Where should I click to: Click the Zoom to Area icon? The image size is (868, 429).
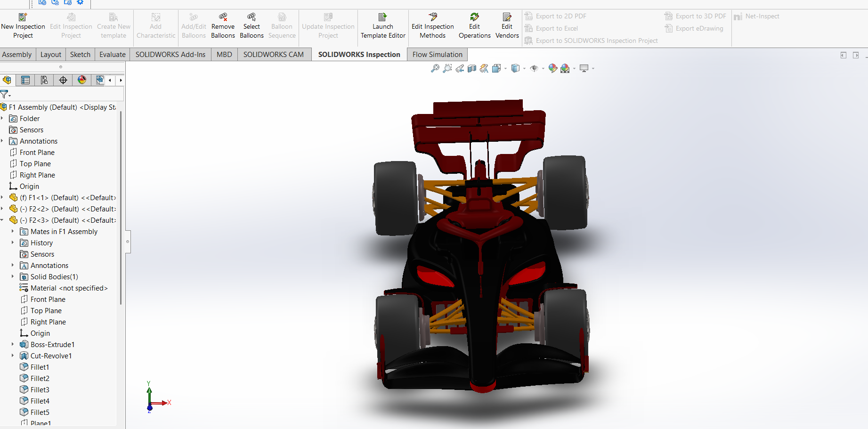pos(447,68)
